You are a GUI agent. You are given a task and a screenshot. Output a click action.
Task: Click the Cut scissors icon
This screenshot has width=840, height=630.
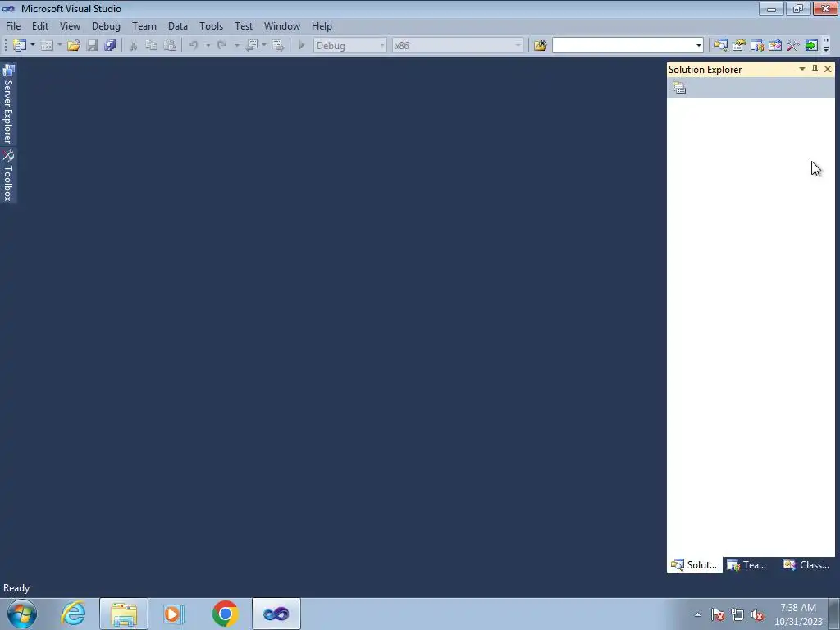tap(134, 46)
